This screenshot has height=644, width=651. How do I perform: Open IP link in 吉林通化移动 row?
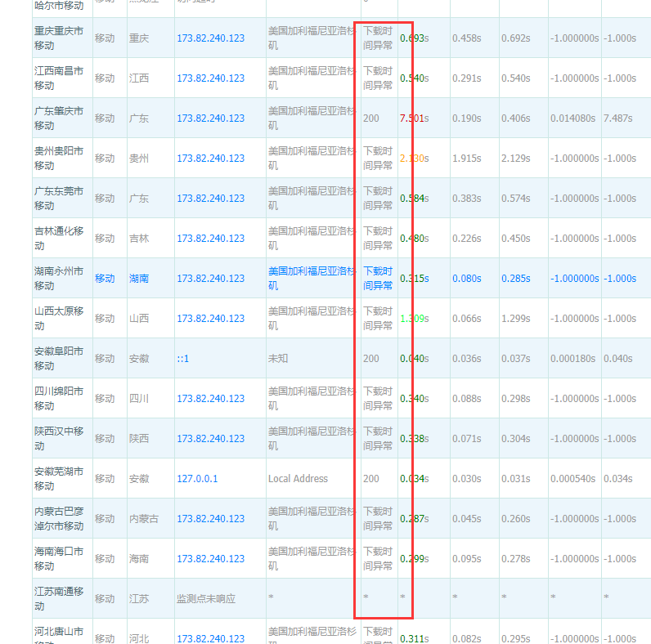pos(210,239)
